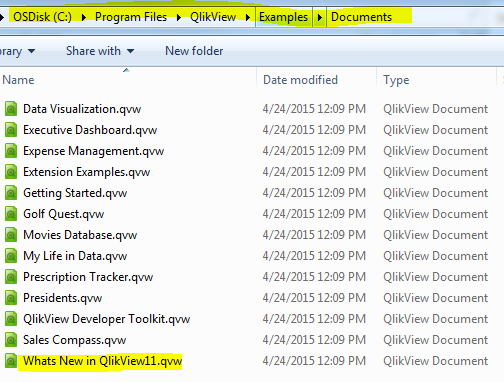
Task: Click date modified of Presidents.qvw
Action: 314,298
